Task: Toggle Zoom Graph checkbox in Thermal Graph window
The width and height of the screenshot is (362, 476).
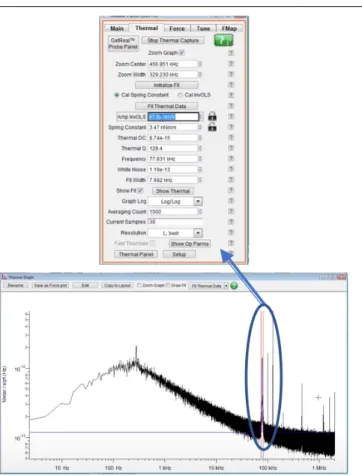Action: [139, 285]
